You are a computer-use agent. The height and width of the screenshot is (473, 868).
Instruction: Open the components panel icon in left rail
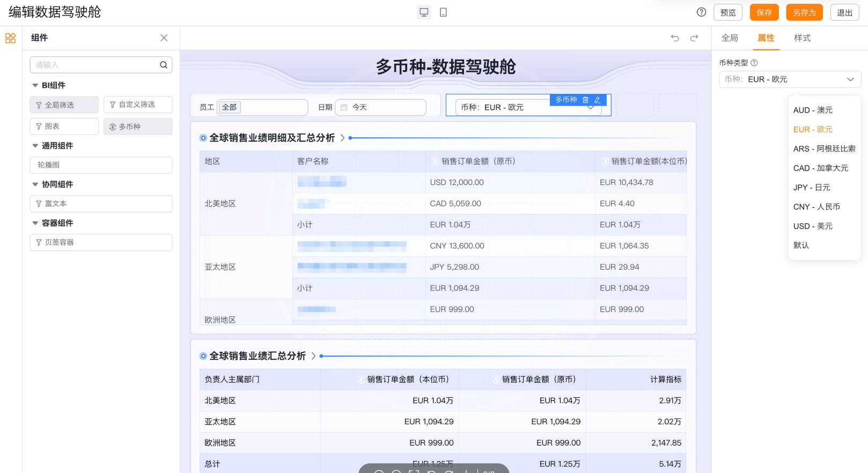[x=11, y=38]
